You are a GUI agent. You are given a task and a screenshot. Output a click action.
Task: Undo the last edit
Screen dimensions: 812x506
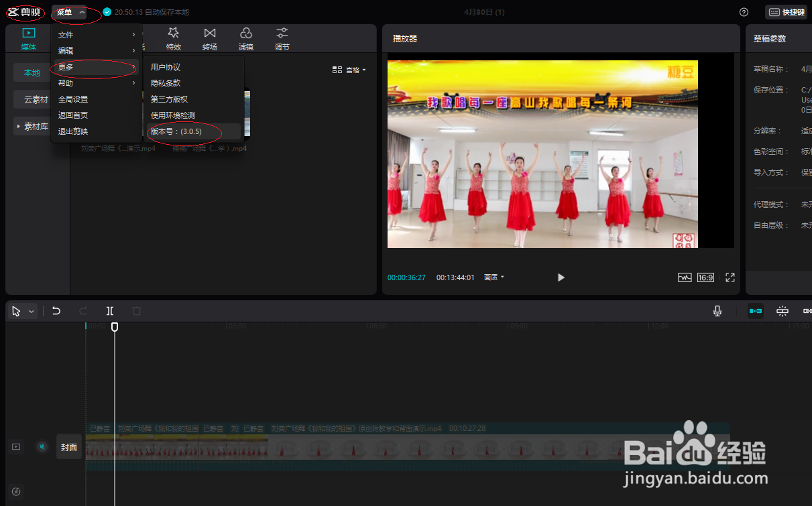tap(56, 311)
